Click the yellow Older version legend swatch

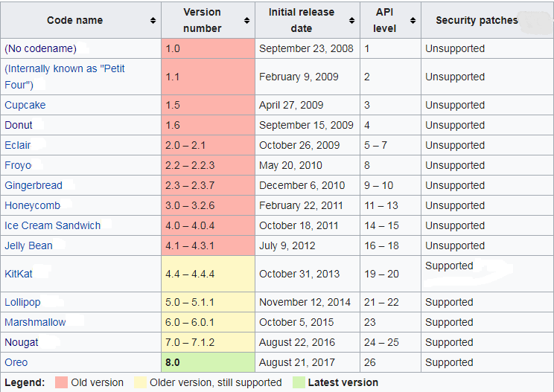(x=140, y=382)
